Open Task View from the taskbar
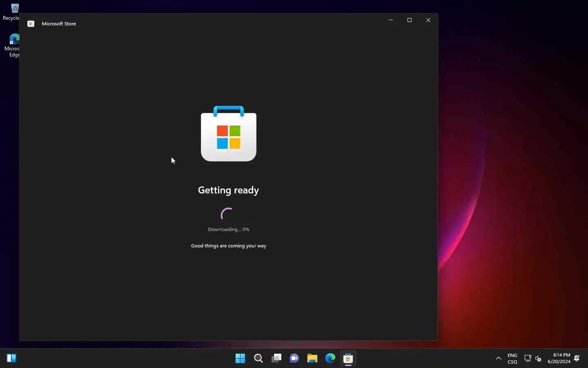This screenshot has width=588, height=368. 276,359
